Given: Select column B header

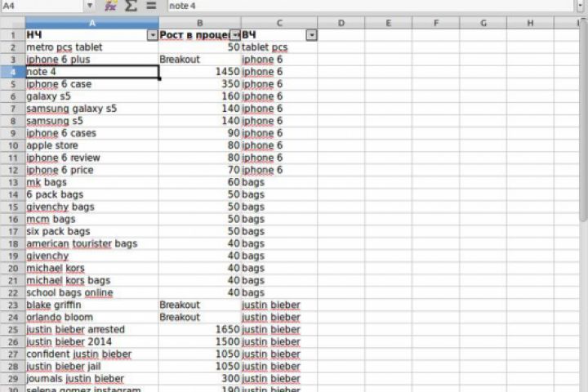Looking at the screenshot, I should (x=200, y=23).
